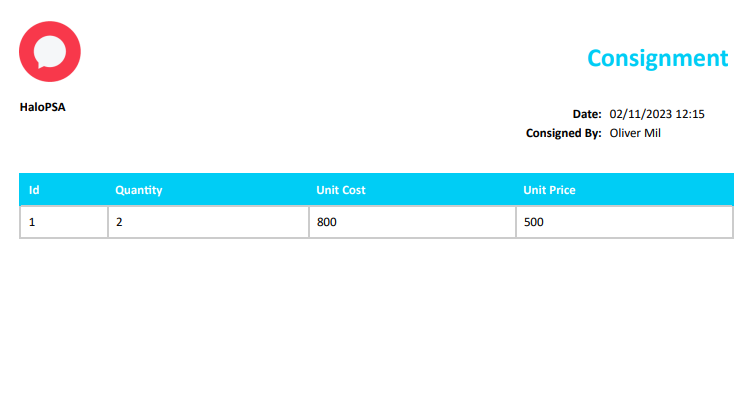The height and width of the screenshot is (403, 752).
Task: Click the Consignment document title
Action: 657,58
